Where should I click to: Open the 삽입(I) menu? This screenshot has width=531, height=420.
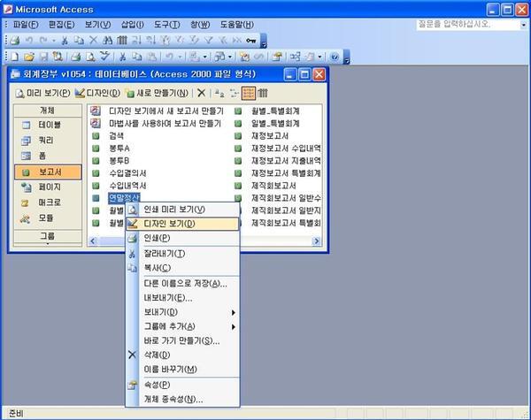133,25
